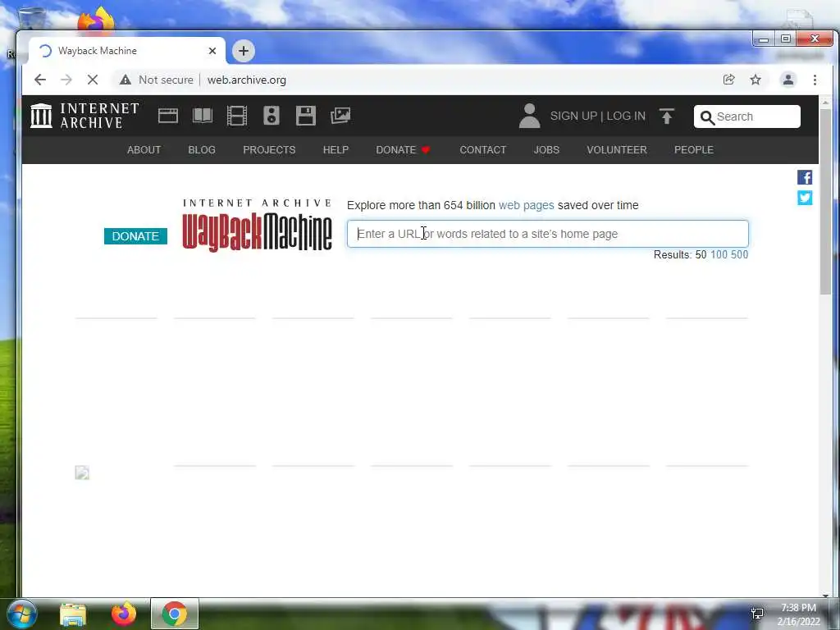
Task: Go back with browser back arrow
Action: tap(40, 80)
